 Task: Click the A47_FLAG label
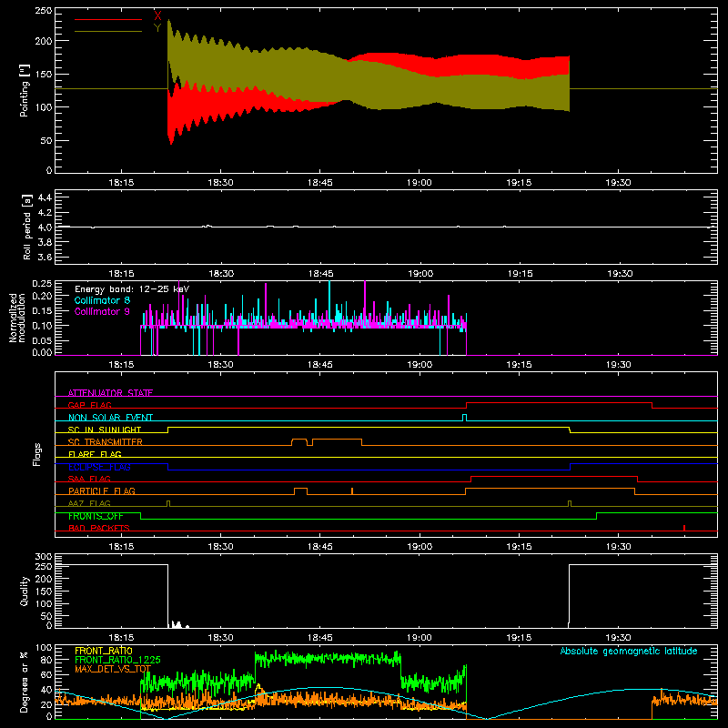pos(89,503)
